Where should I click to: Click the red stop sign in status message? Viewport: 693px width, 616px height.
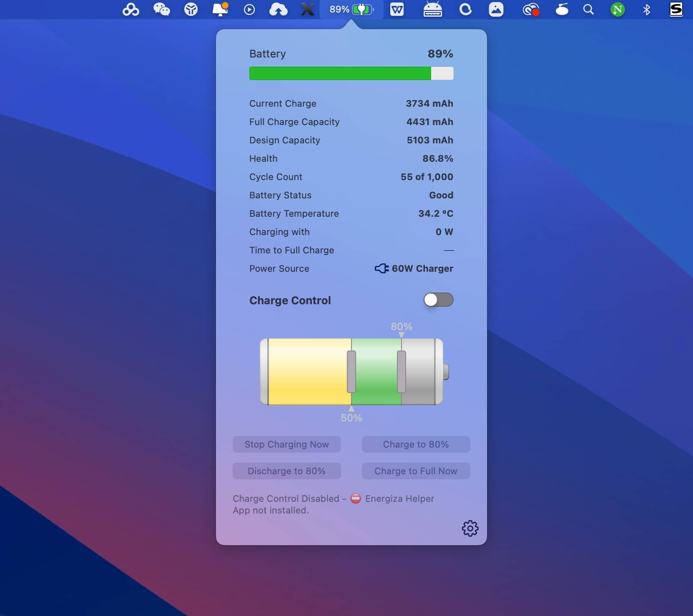pos(356,498)
